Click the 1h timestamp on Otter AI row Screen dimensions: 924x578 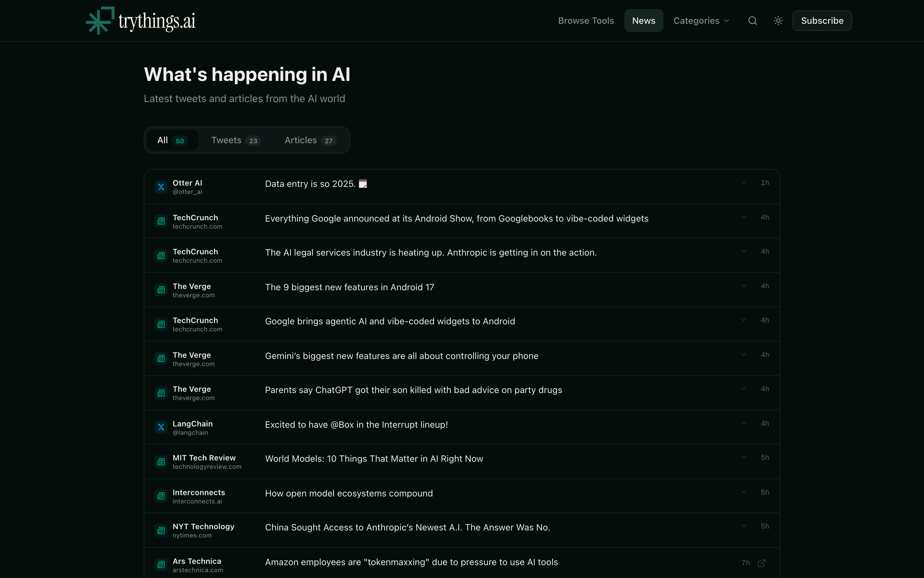(765, 183)
